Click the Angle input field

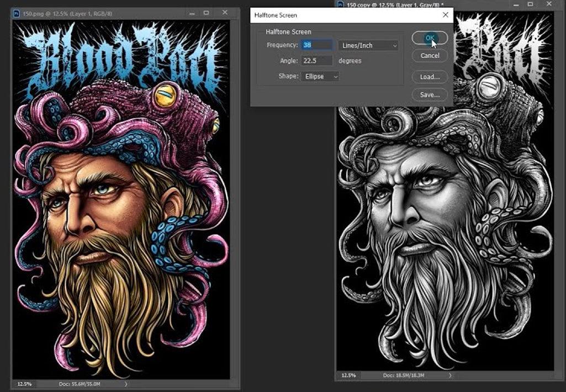coord(317,61)
